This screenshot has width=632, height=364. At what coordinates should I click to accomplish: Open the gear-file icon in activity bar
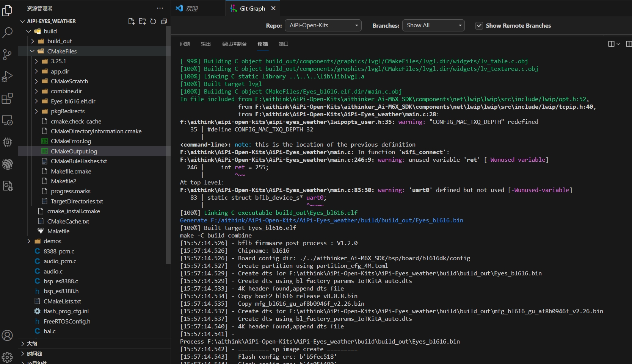click(7, 186)
